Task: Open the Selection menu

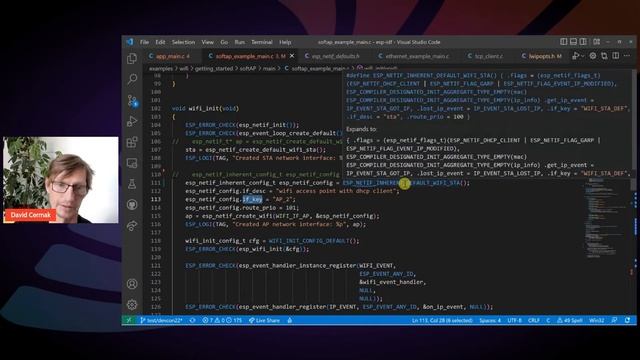Action: coord(183,42)
